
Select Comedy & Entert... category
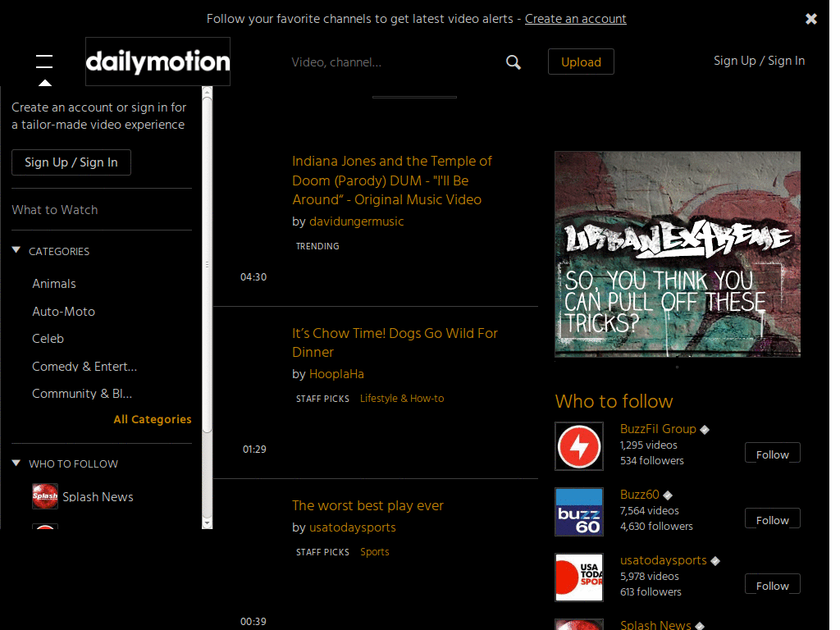84,367
